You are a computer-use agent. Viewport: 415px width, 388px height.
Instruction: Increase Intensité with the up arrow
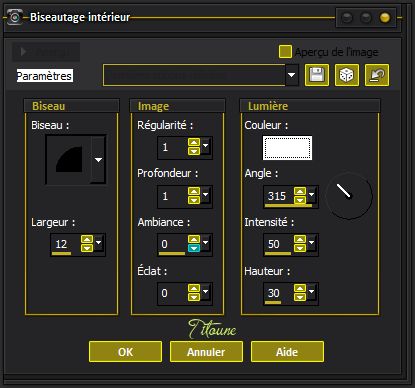coord(300,239)
